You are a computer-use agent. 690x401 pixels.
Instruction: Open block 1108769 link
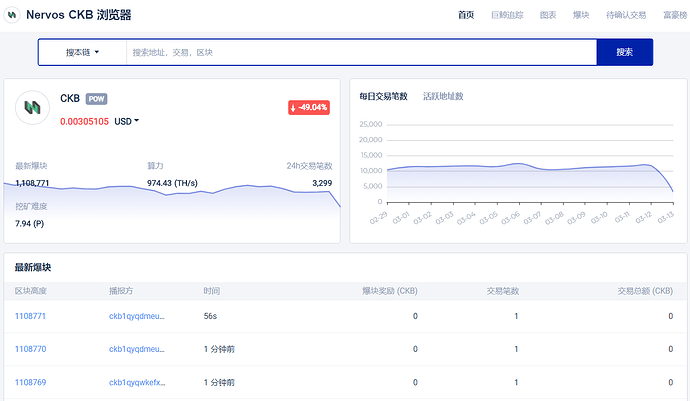tap(30, 383)
